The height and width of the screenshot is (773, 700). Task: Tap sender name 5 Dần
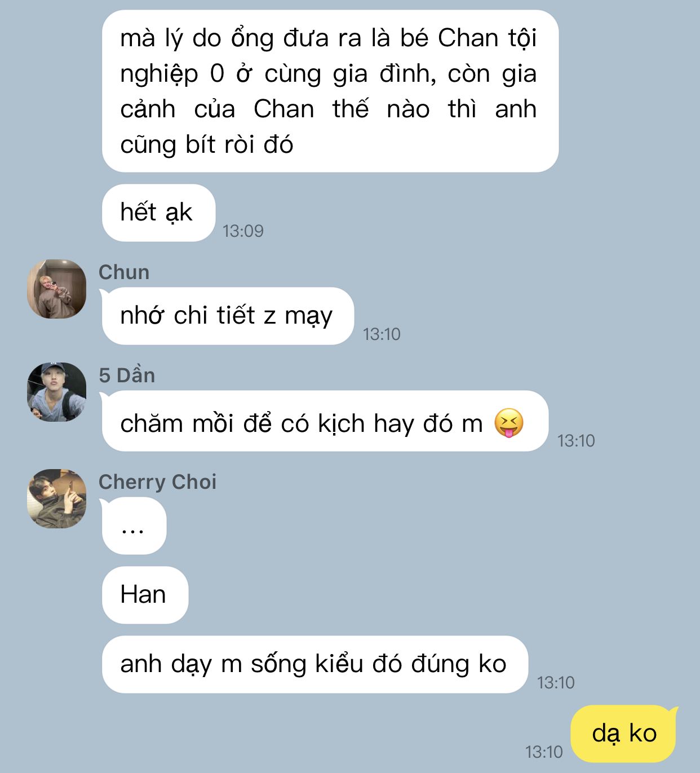click(127, 376)
